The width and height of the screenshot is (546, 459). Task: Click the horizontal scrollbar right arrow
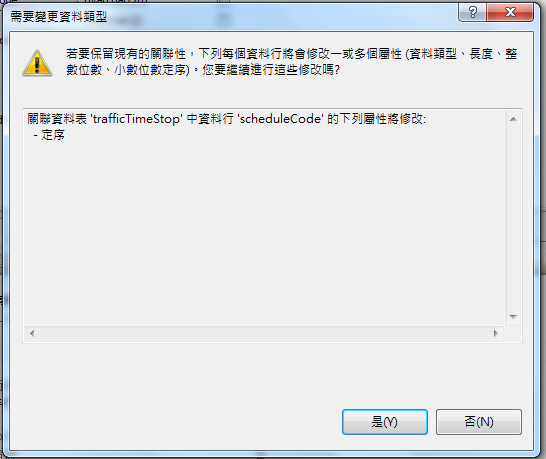[496, 334]
